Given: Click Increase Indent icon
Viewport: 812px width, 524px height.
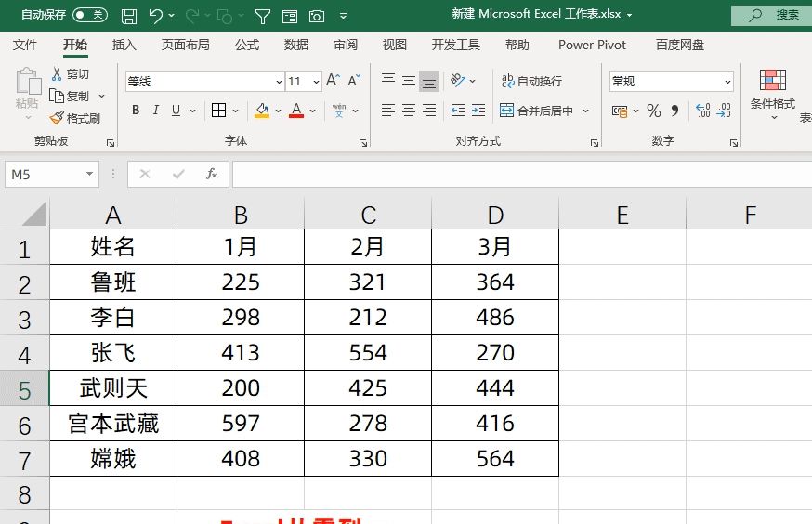Looking at the screenshot, I should [x=478, y=111].
